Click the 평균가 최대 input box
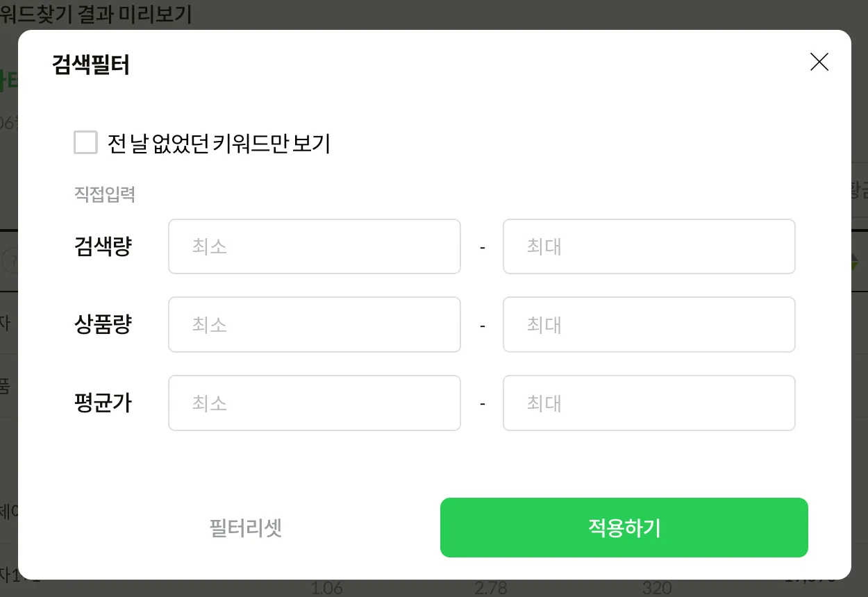This screenshot has height=597, width=868. [649, 403]
